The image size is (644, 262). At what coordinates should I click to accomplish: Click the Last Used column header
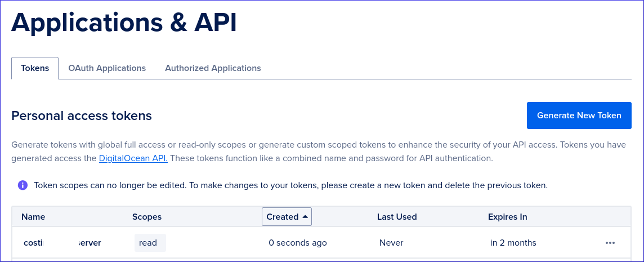[x=397, y=217]
